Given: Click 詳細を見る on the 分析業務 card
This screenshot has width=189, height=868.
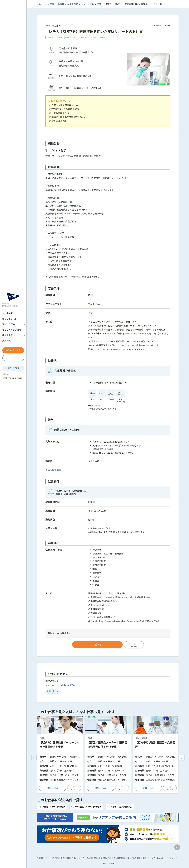Looking at the screenshot, I should click(100, 788).
